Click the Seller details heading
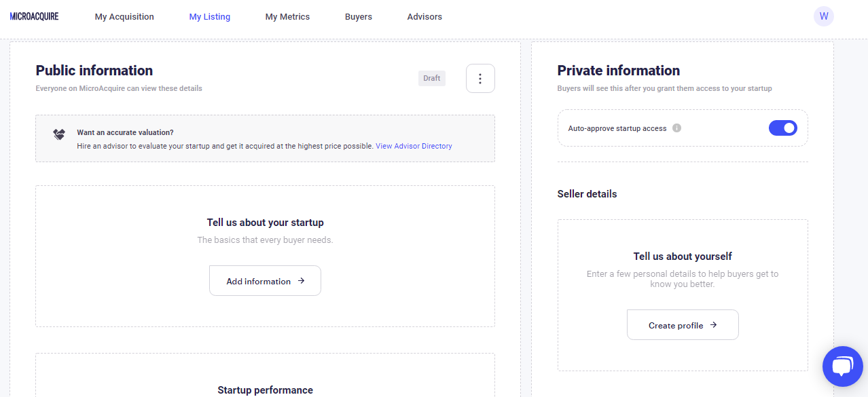Screen dimensions: 868x397 coord(587,194)
